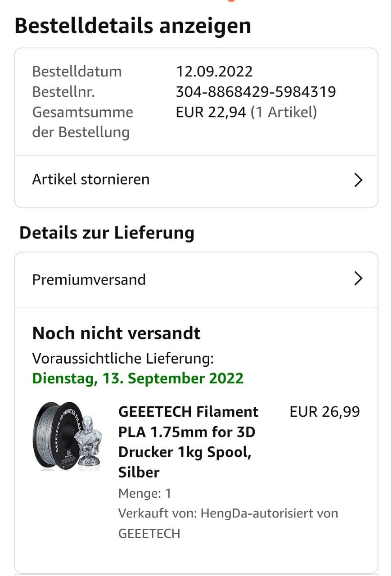The image size is (392, 576).
Task: Tap the Details zur Lieferung section heading
Action: point(107,233)
